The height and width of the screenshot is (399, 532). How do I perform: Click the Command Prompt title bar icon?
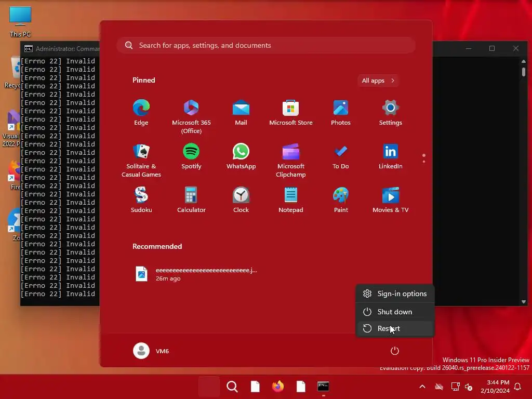tap(29, 49)
